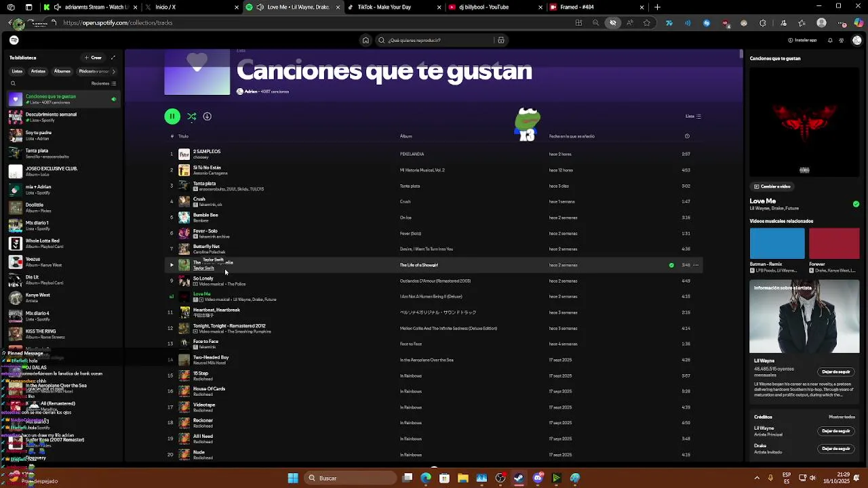Unfollow Lil Wayne in artist info card
This screenshot has height=488, width=868.
(x=835, y=371)
